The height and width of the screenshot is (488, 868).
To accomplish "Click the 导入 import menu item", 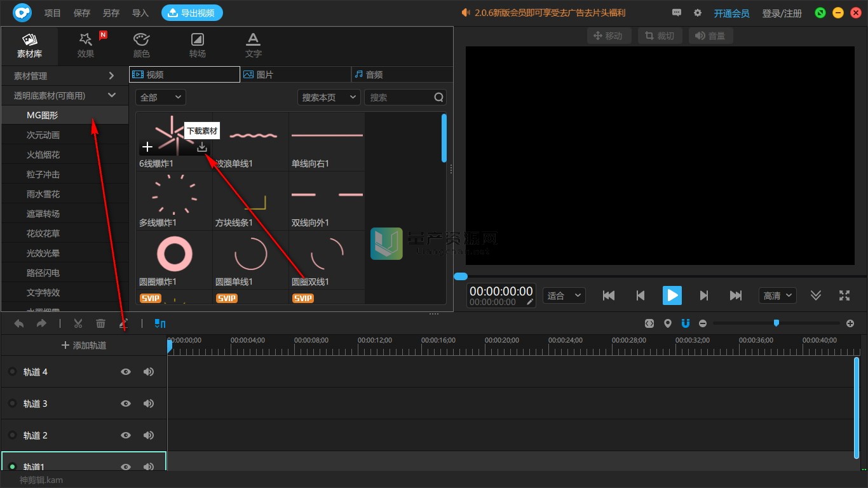I will (140, 13).
